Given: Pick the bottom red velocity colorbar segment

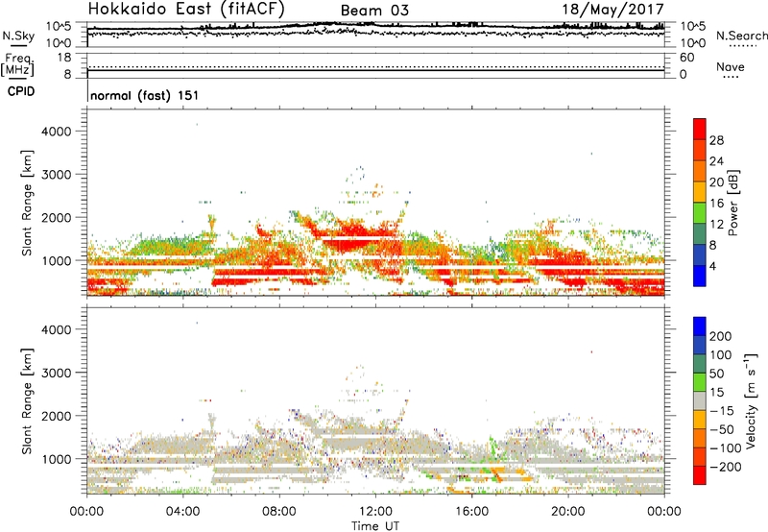Looking at the screenshot, I should tap(700, 475).
